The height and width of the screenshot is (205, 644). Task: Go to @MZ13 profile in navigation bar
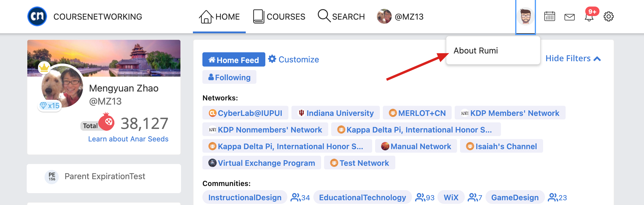click(400, 17)
